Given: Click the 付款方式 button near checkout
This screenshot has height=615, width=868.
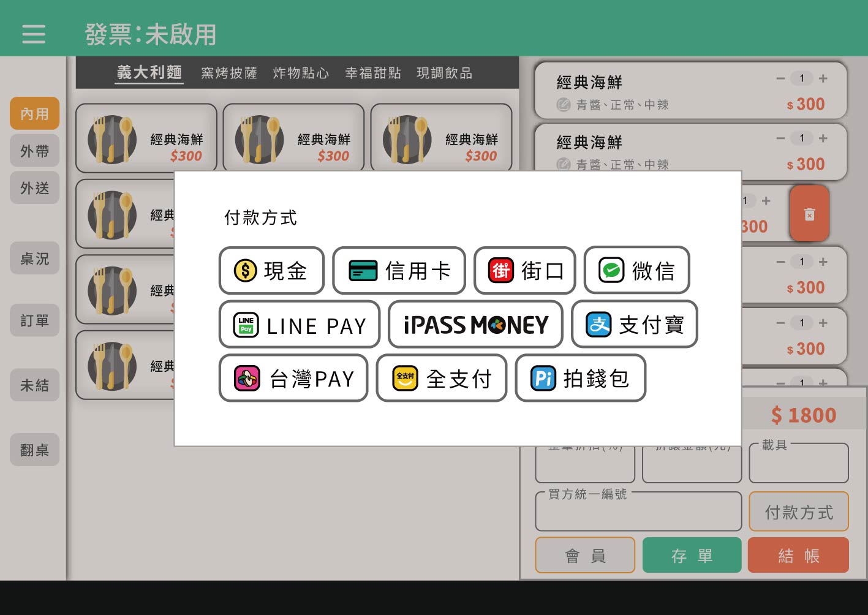Looking at the screenshot, I should (799, 511).
